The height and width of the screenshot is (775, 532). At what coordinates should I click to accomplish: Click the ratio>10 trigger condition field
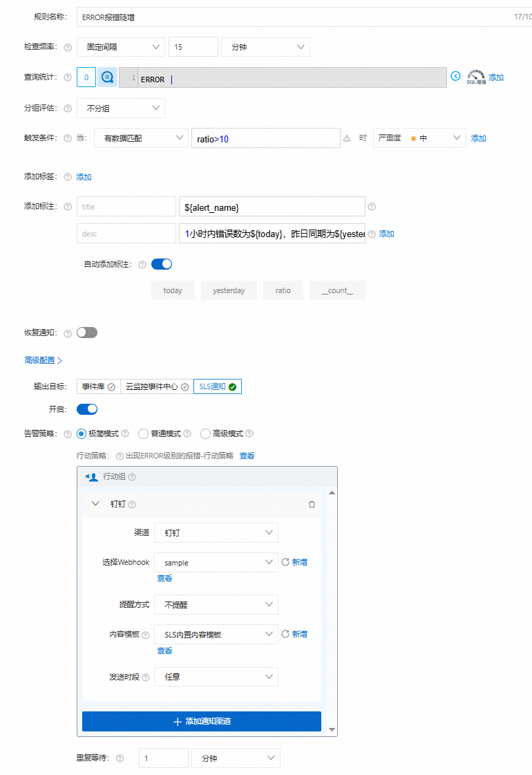coord(266,138)
